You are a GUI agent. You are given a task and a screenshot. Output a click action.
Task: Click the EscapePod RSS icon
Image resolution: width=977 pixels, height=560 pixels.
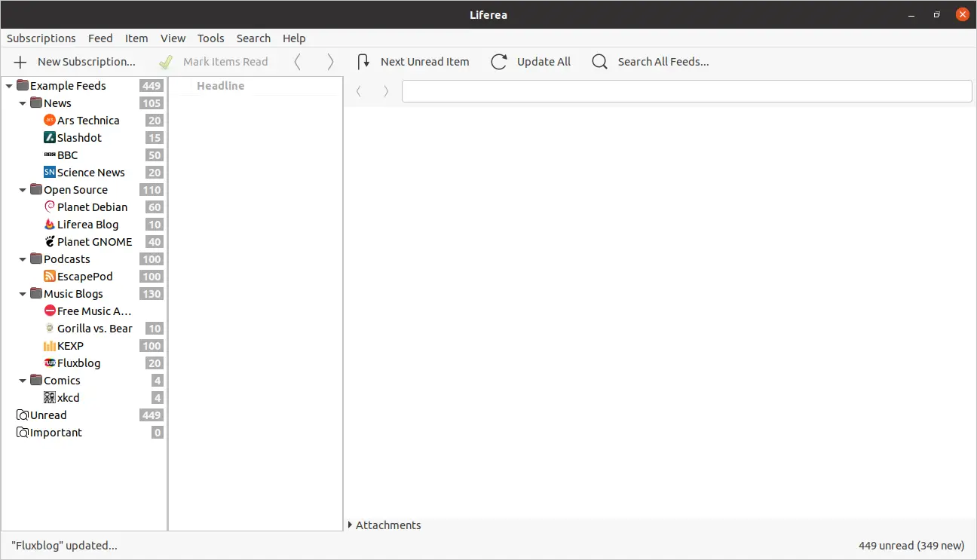coord(50,277)
